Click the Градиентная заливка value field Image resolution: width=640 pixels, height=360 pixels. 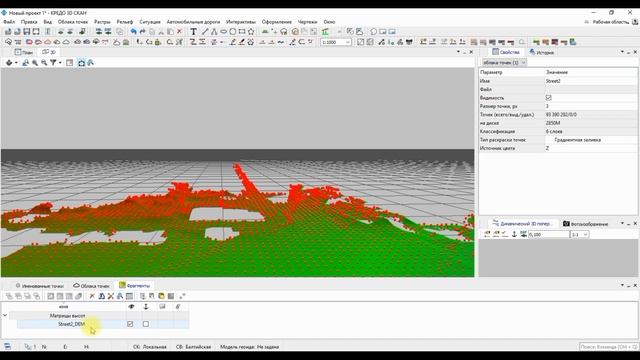(x=591, y=140)
